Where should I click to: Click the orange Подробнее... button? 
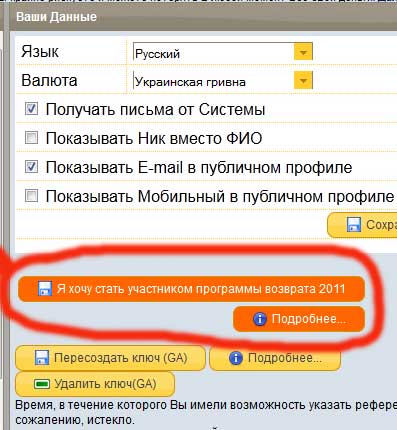click(x=299, y=319)
